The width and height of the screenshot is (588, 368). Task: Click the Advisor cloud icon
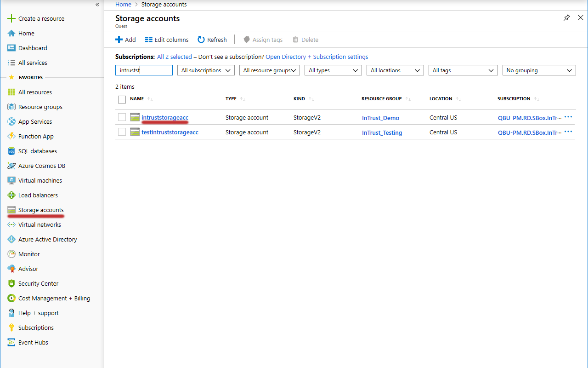click(11, 269)
